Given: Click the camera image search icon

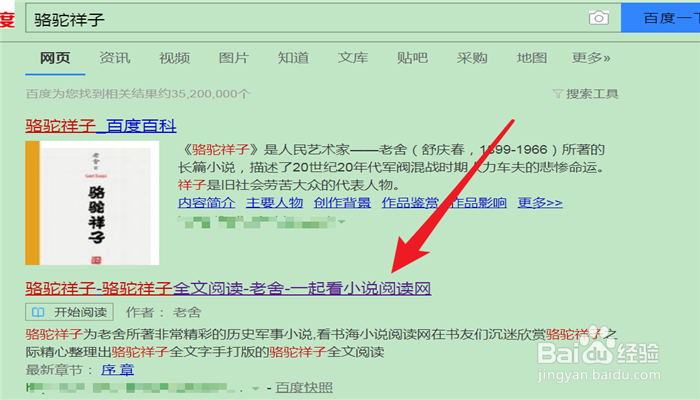Looking at the screenshot, I should coord(599,18).
